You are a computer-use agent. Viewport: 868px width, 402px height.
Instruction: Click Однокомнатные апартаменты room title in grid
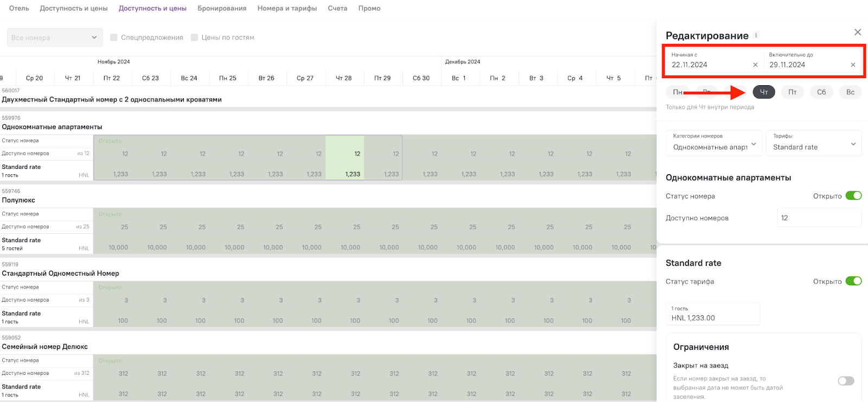tap(52, 127)
